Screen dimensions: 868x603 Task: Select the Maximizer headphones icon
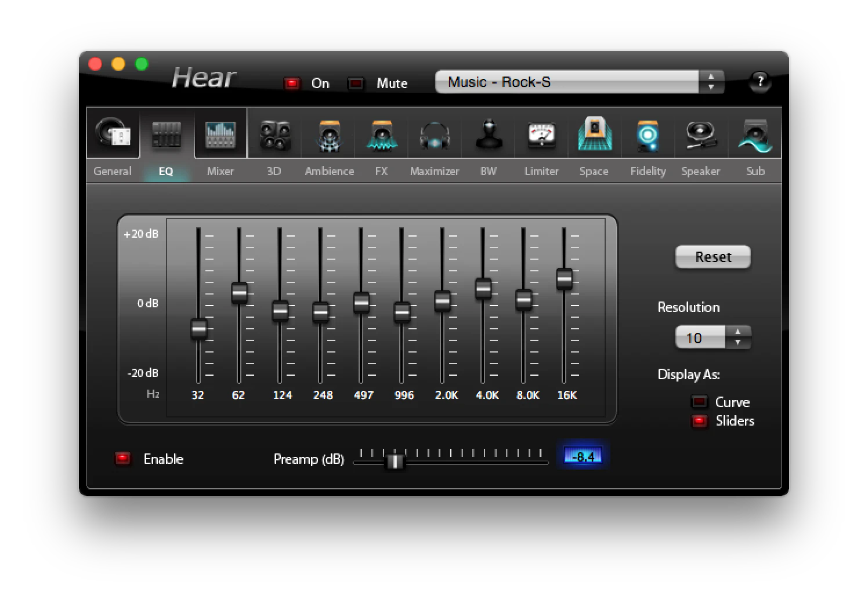(x=435, y=136)
